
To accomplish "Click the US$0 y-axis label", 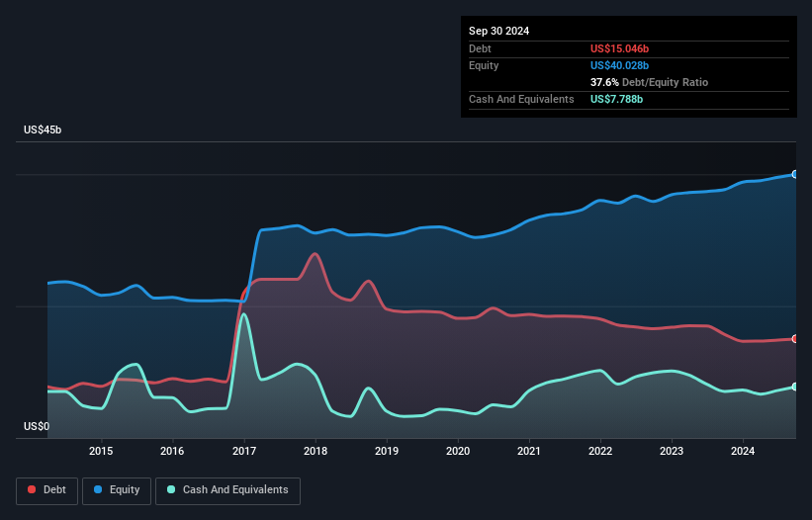I will click(x=37, y=426).
